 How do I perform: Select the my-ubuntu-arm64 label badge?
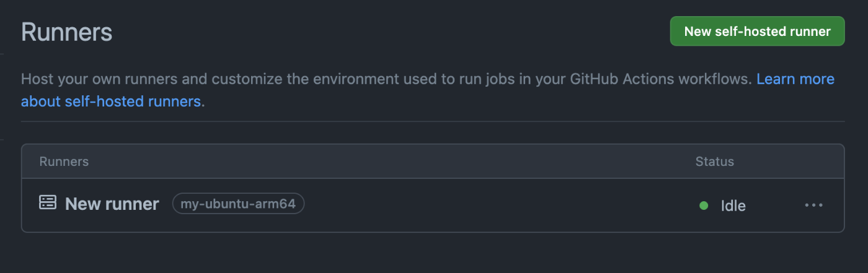pyautogui.click(x=239, y=203)
